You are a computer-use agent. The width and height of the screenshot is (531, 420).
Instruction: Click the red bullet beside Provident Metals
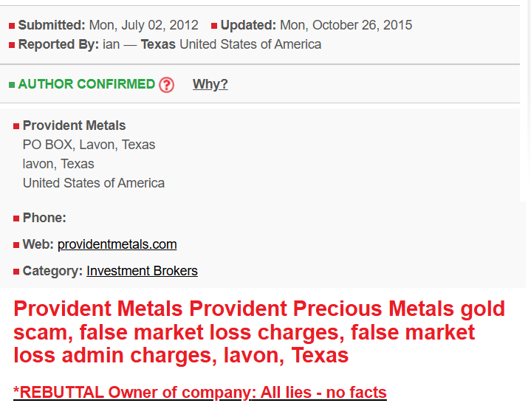coord(16,126)
